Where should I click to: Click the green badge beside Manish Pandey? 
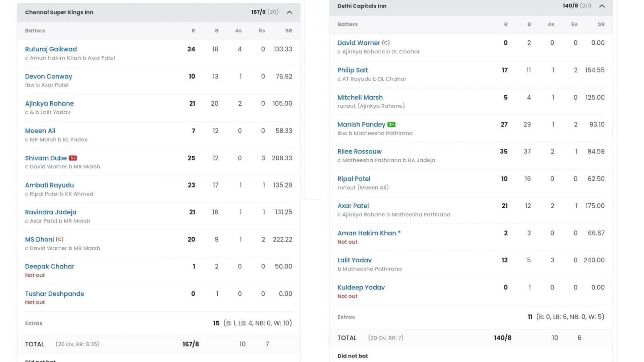[x=391, y=125]
